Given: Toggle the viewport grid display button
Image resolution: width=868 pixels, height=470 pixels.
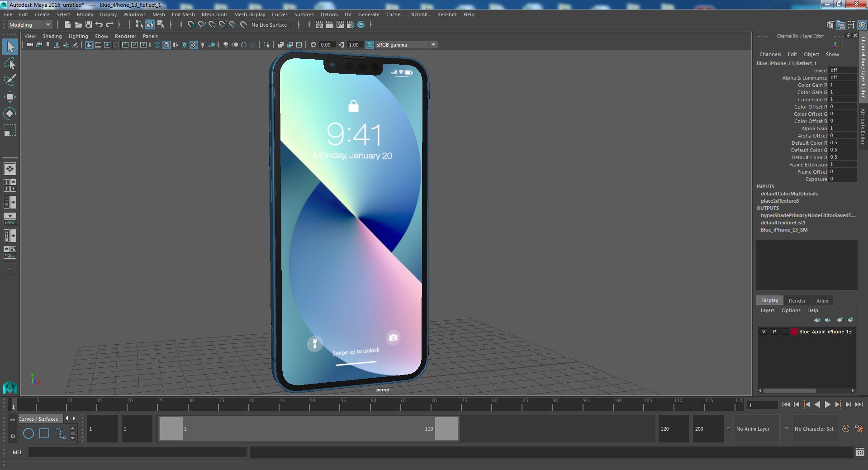Looking at the screenshot, I should click(89, 45).
